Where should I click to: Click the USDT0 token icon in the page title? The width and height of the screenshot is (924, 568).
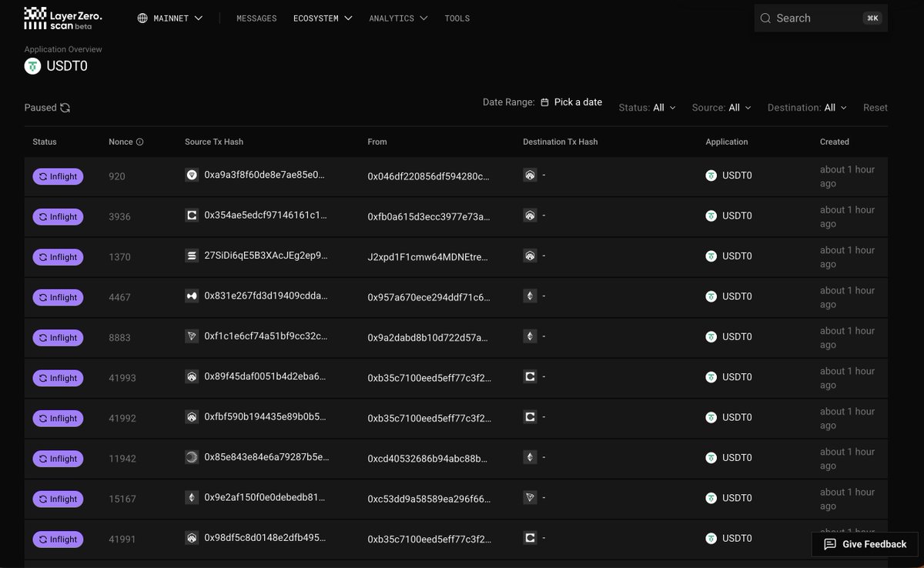tap(32, 66)
